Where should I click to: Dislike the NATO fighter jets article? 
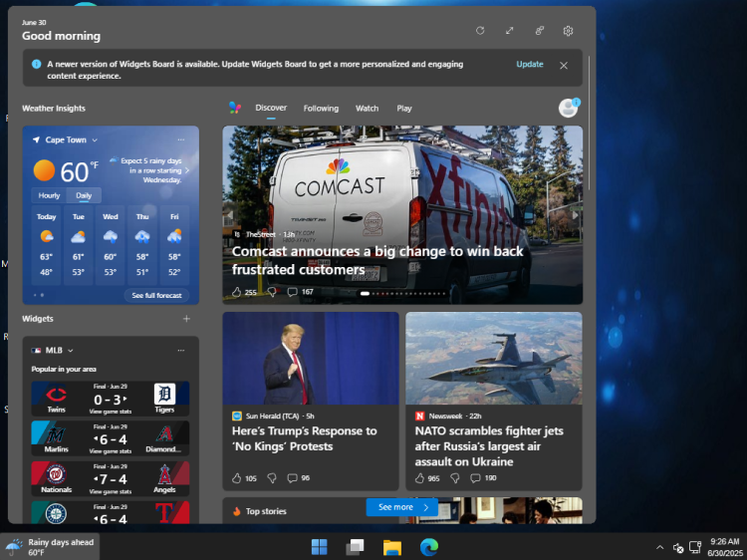pos(454,478)
